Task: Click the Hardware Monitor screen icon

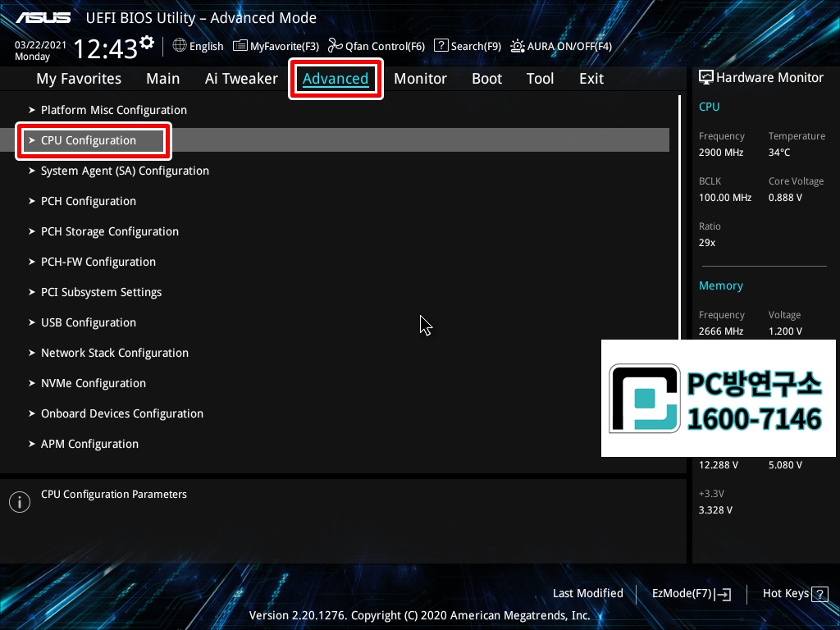Action: point(706,77)
